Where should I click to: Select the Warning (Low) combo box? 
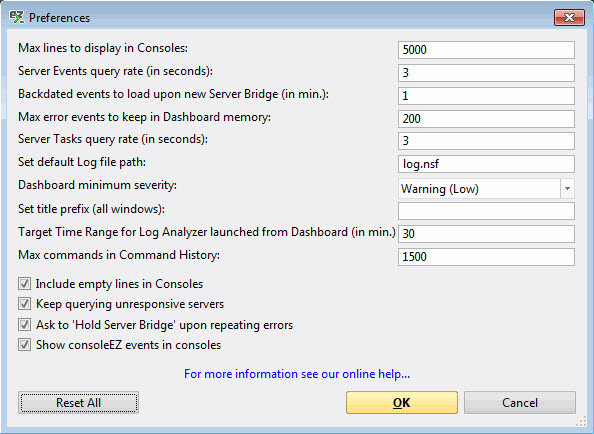pyautogui.click(x=486, y=189)
